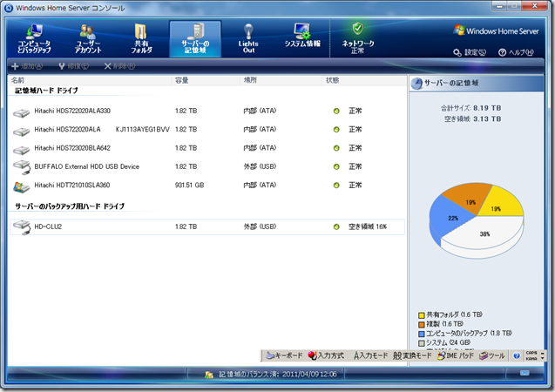This screenshot has height=392, width=555.
Task: Select the Server Storage tab
Action: [x=195, y=38]
